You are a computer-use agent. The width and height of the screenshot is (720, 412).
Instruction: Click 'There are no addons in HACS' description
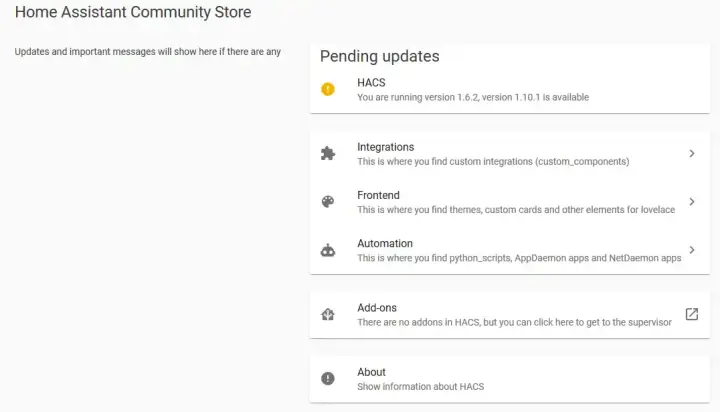coord(514,322)
